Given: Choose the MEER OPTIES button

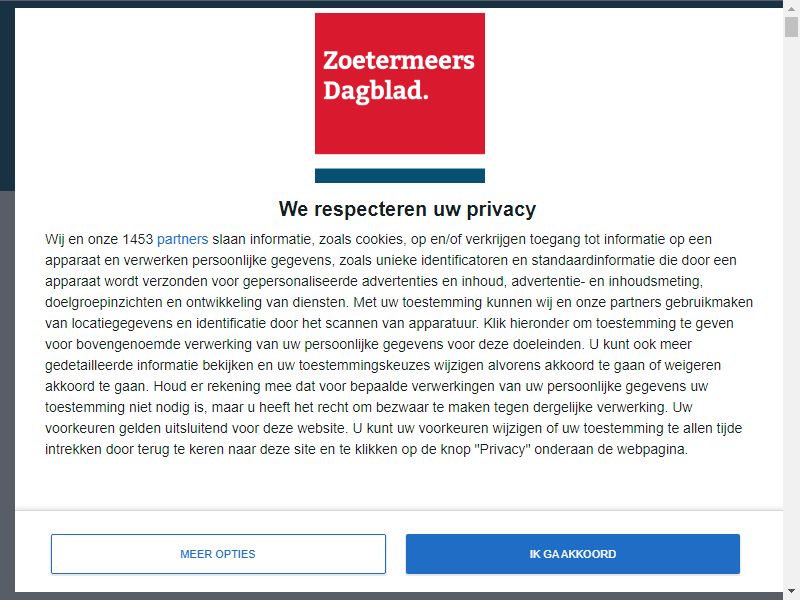Looking at the screenshot, I should [x=218, y=554].
